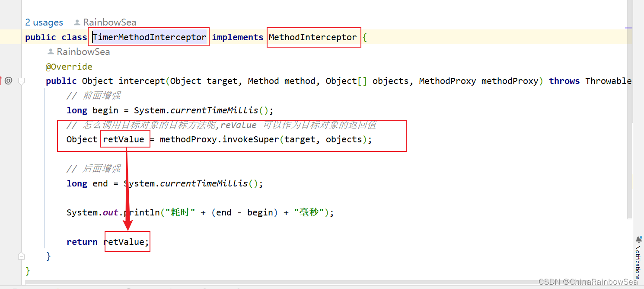Click the @ annotation gutter icon
644x289 pixels.
pyautogui.click(x=8, y=80)
